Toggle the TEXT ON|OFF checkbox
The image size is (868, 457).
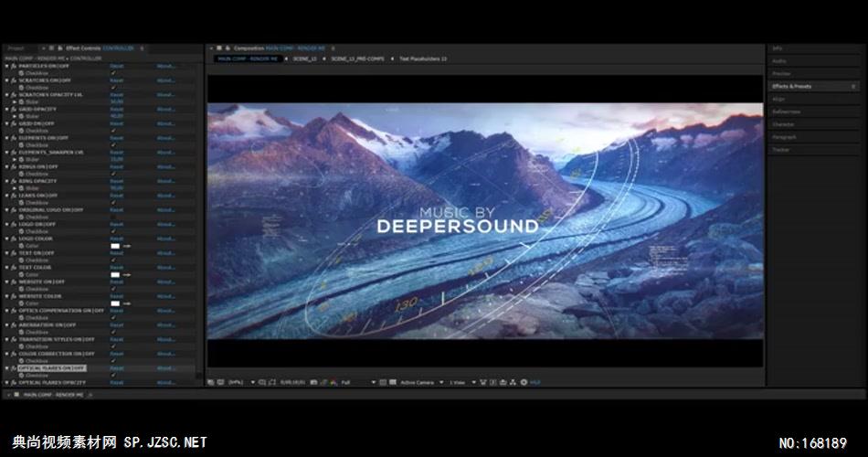click(x=113, y=260)
